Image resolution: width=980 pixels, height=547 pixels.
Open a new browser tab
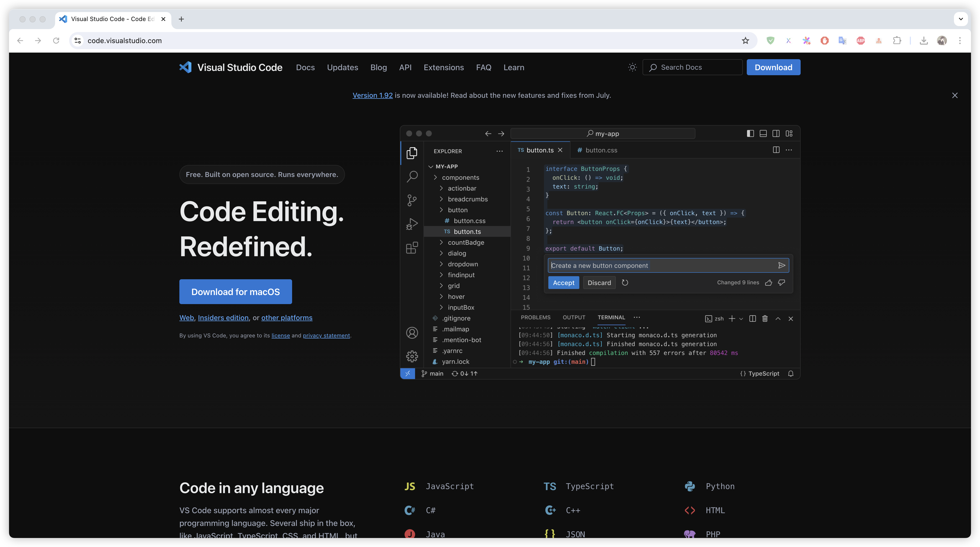coord(181,19)
